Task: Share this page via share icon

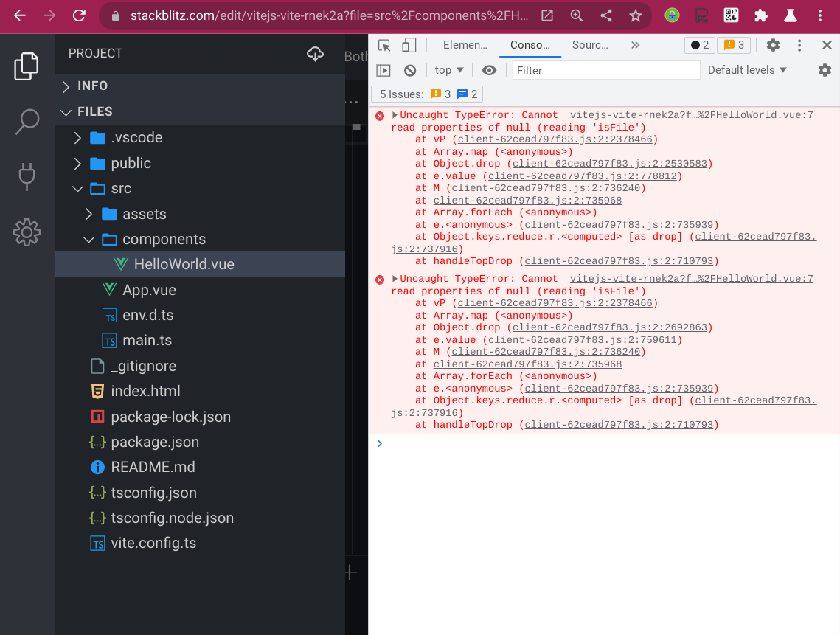Action: pos(606,15)
